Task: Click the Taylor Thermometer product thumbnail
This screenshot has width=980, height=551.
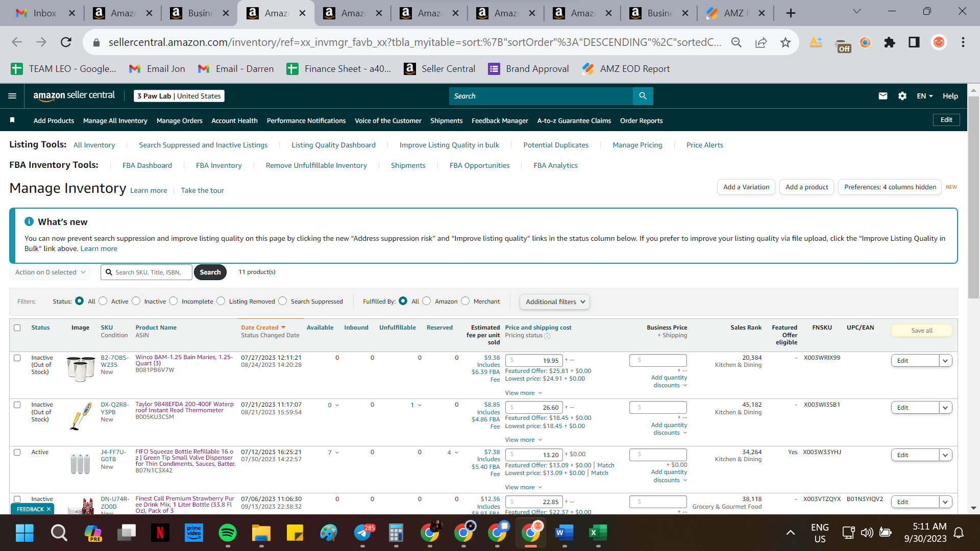Action: [x=81, y=416]
